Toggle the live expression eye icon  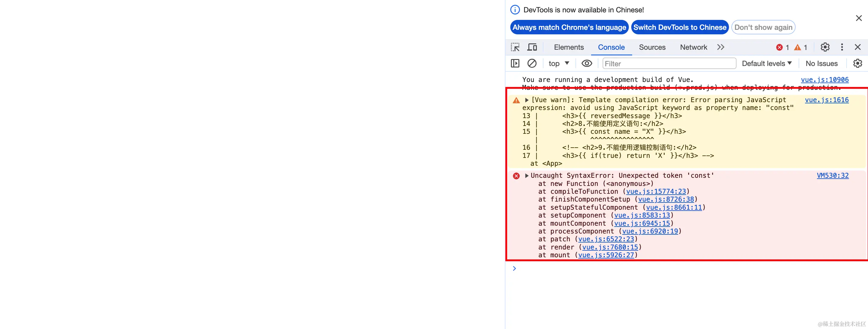point(587,63)
